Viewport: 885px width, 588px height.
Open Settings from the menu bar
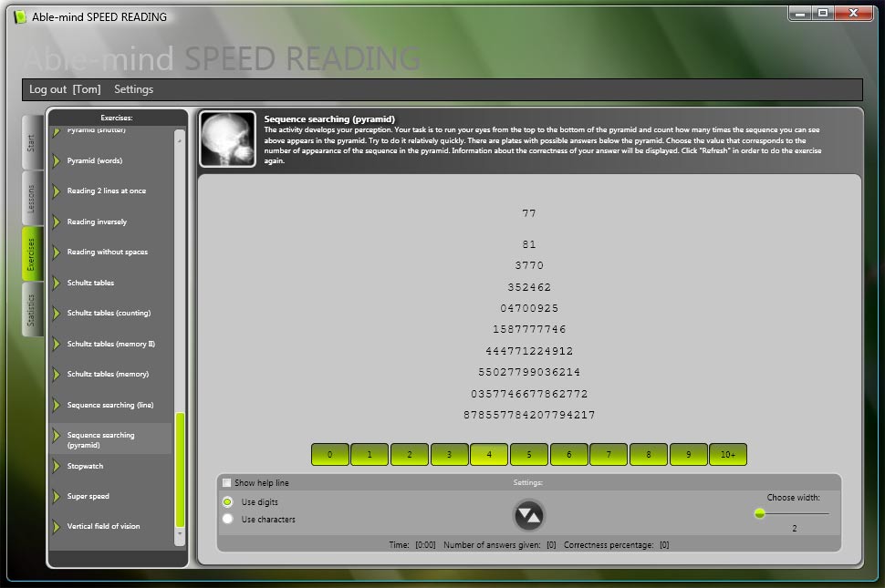(134, 89)
